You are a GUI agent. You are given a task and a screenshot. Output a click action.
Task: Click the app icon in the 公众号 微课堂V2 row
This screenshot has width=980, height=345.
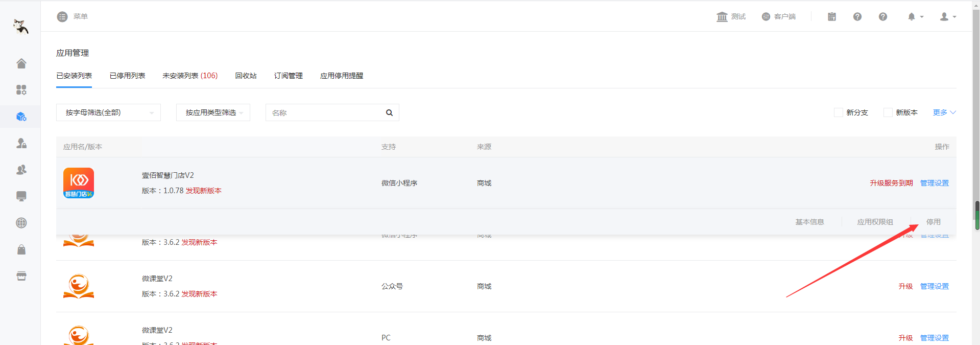pos(79,286)
